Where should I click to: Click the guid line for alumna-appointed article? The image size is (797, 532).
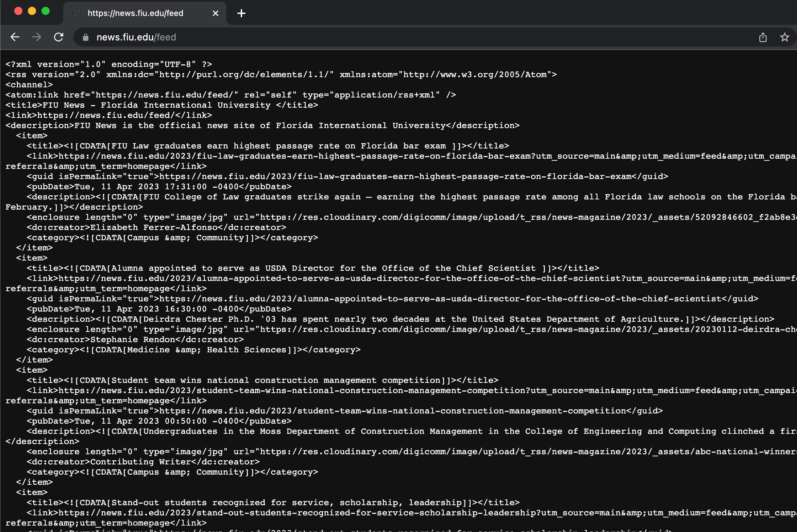click(x=393, y=299)
